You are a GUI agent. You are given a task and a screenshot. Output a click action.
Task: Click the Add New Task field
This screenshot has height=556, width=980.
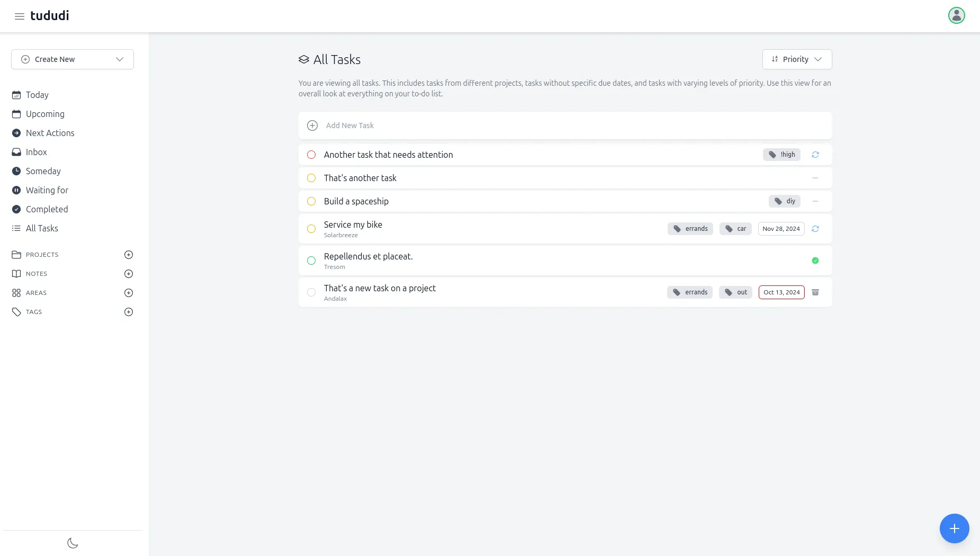(565, 125)
